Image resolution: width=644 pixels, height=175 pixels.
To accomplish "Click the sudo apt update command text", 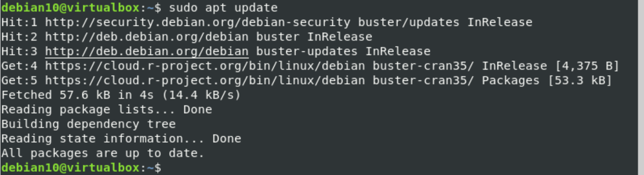I will [x=224, y=8].
